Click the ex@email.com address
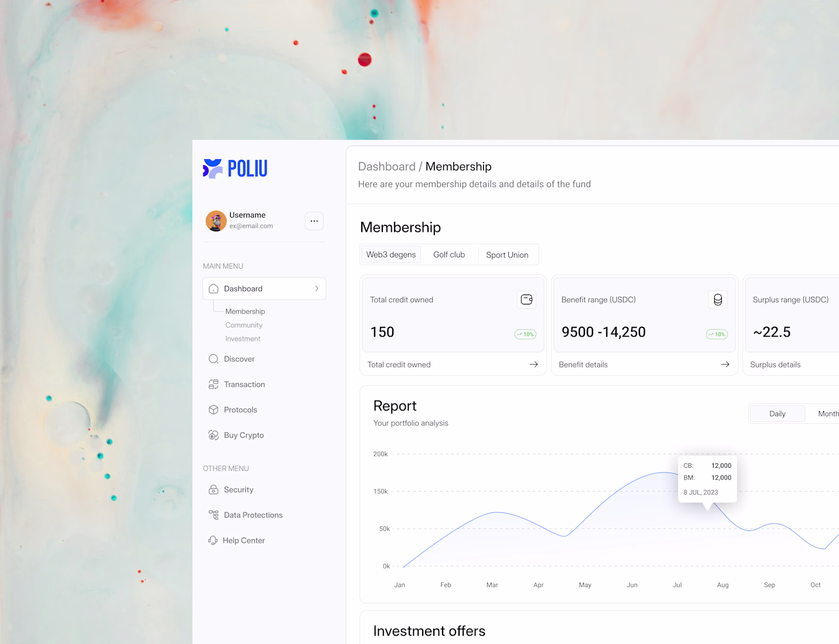This screenshot has height=644, width=839. (251, 226)
